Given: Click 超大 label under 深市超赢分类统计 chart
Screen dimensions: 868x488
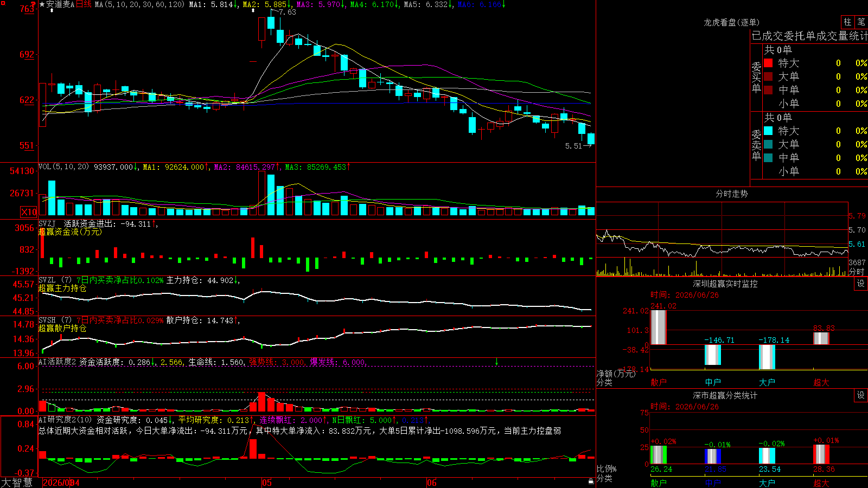Looking at the screenshot, I should click(821, 483).
